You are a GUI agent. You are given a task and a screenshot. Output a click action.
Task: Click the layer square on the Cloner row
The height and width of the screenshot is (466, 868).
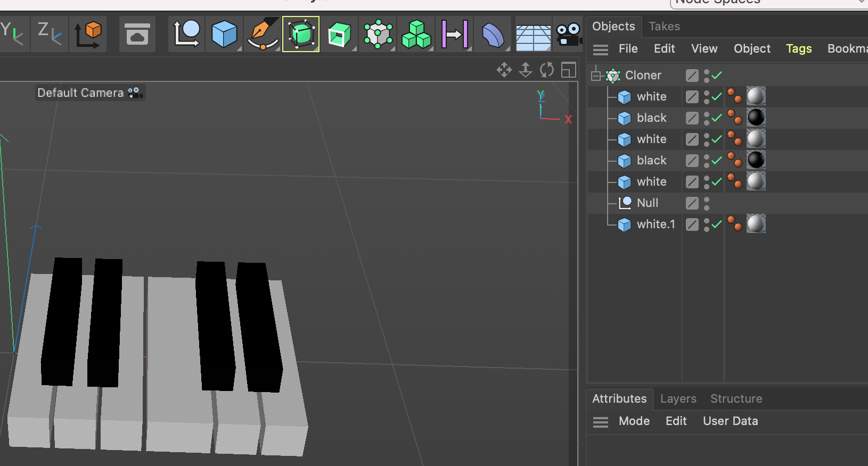(692, 76)
